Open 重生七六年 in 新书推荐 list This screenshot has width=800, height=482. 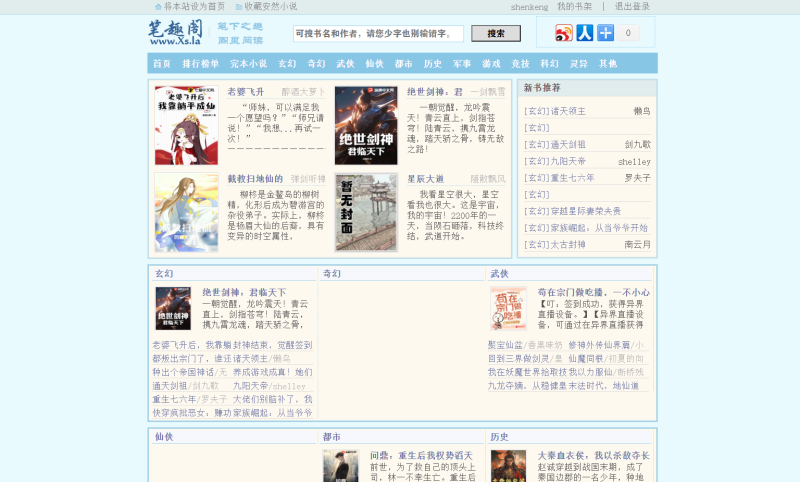572,178
